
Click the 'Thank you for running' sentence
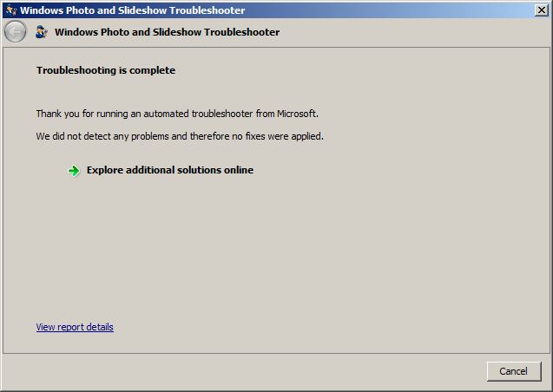click(x=177, y=114)
